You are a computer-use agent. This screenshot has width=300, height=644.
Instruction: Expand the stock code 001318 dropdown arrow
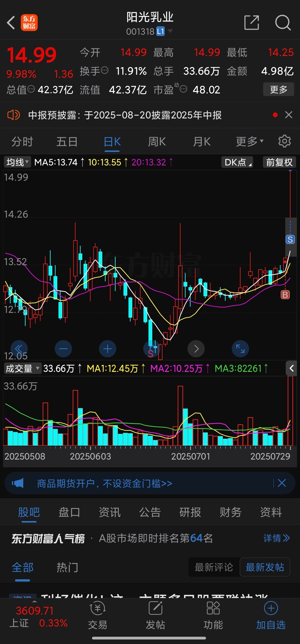click(x=170, y=31)
